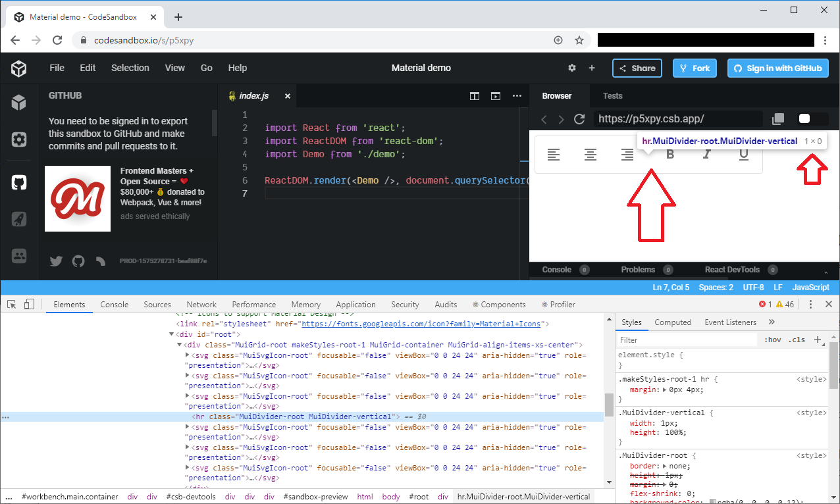The width and height of the screenshot is (840, 504).
Task: Switch to the Tests preview tab
Action: 613,96
